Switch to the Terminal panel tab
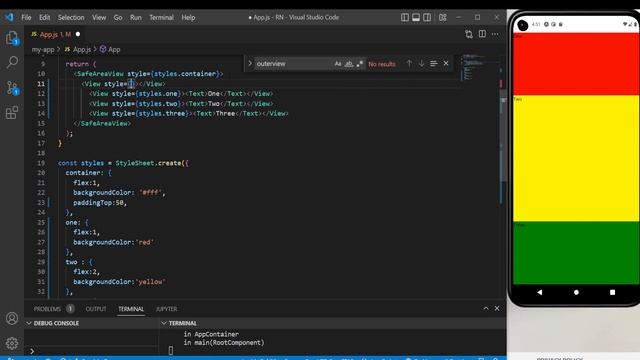Screen dimensions: 640x360 131,309
